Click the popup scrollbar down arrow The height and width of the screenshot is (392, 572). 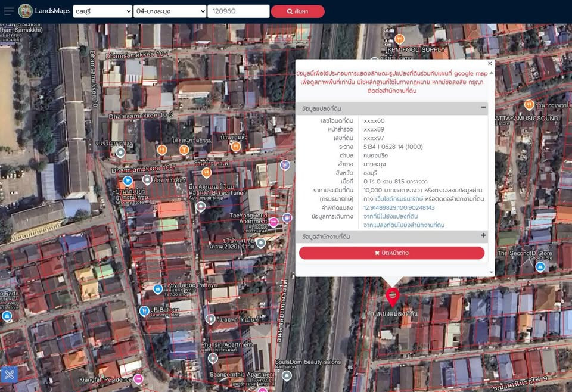coord(492,272)
